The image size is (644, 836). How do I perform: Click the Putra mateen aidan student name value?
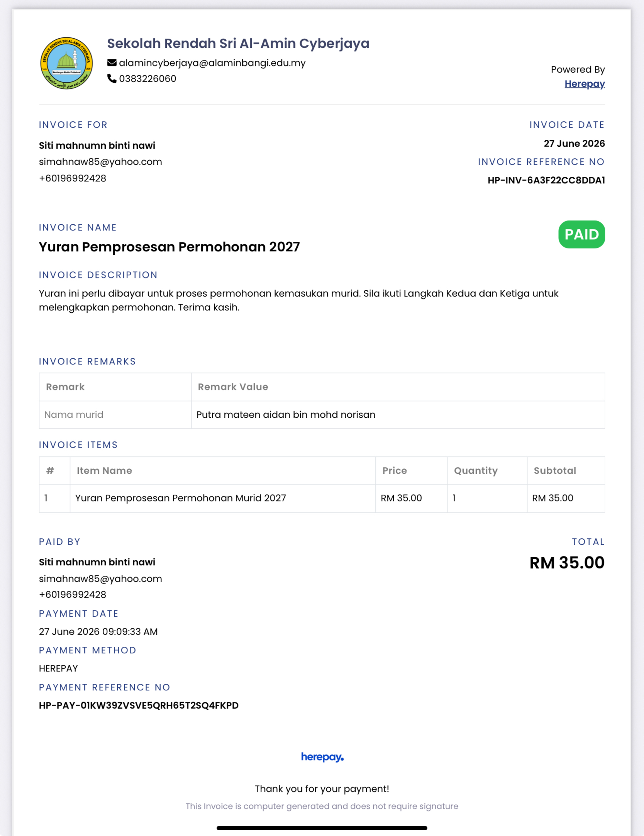pos(286,415)
